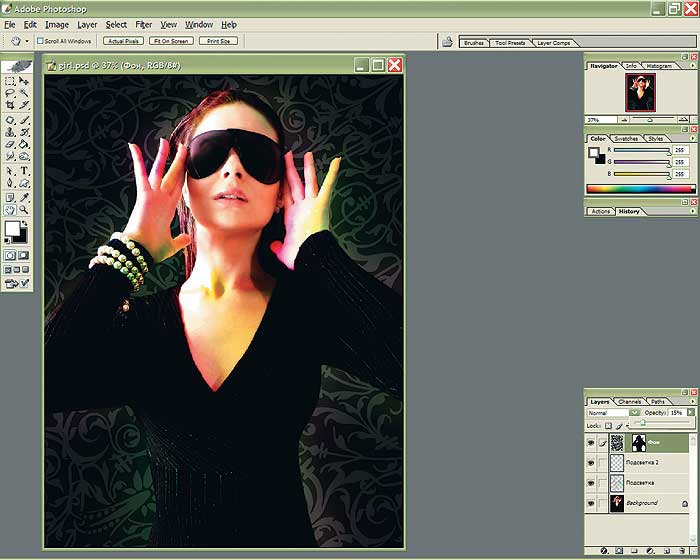
Task: Select the Zoom tool
Action: (24, 210)
